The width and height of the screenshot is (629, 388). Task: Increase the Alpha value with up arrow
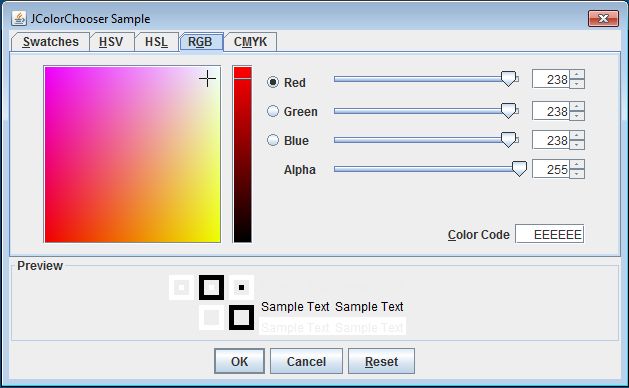pyautogui.click(x=577, y=164)
